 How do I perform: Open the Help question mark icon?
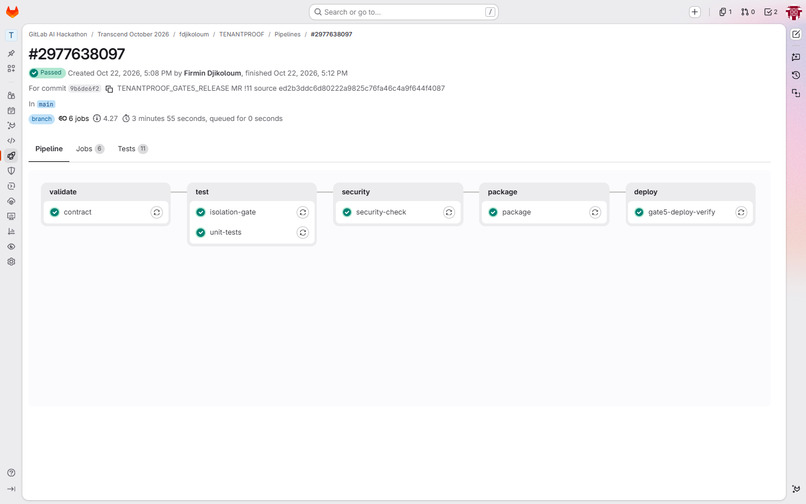(11, 473)
